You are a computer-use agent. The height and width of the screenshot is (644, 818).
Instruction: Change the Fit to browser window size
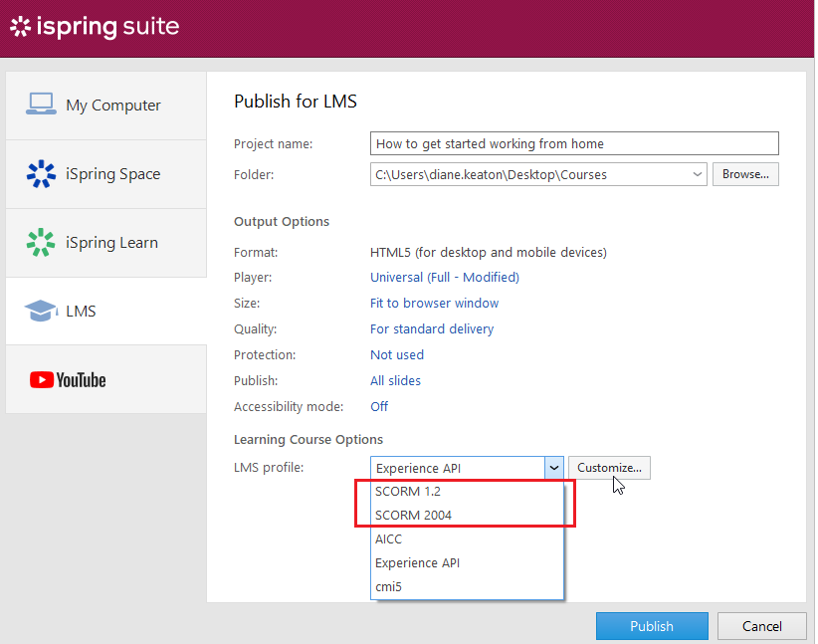435,303
